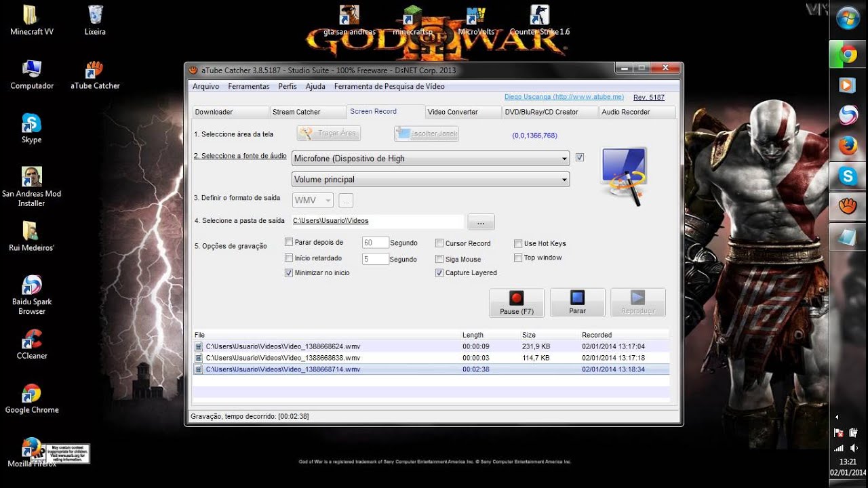Enable the Cursor Record option

(x=439, y=243)
